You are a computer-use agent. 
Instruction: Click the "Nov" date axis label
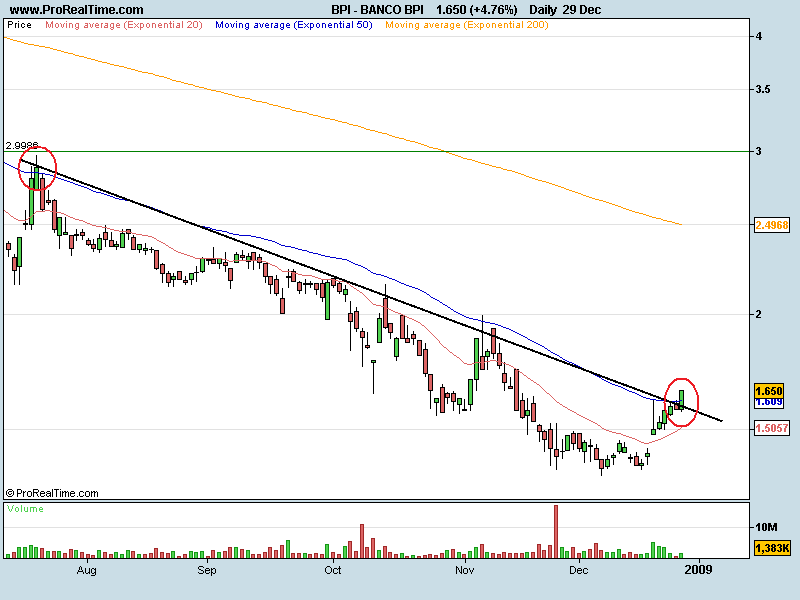464,570
